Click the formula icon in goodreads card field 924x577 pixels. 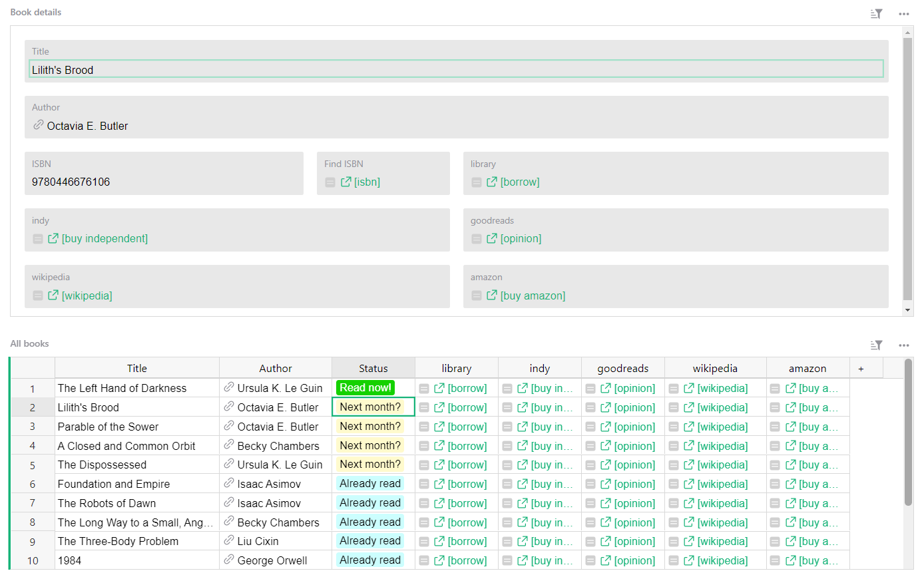pos(477,239)
